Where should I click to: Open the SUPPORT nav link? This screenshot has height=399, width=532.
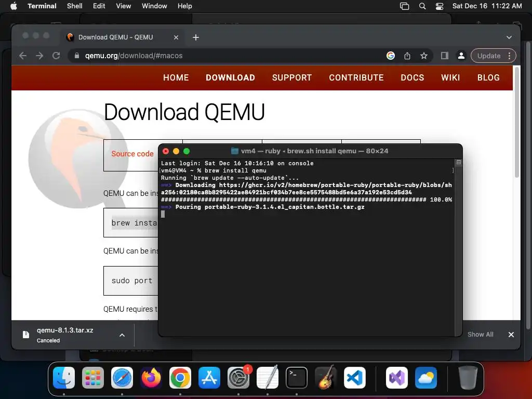click(x=292, y=78)
